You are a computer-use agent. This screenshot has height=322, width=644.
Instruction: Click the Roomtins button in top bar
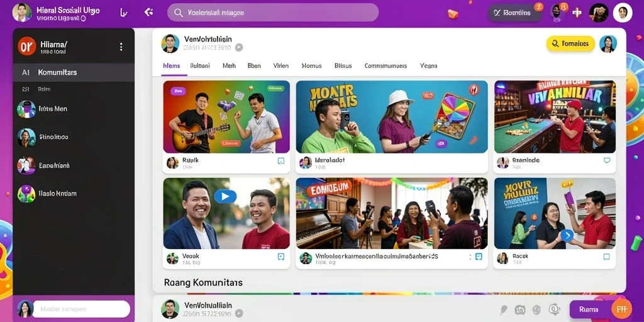[515, 13]
